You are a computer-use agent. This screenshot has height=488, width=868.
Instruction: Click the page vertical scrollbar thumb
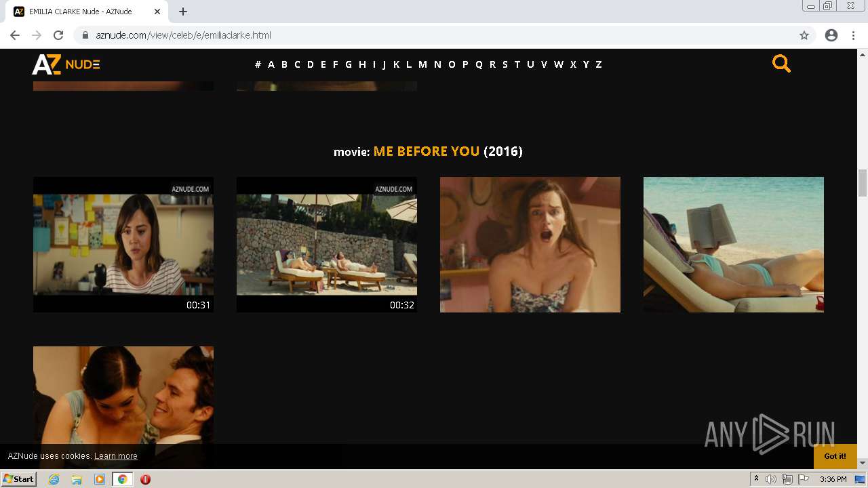point(863,182)
